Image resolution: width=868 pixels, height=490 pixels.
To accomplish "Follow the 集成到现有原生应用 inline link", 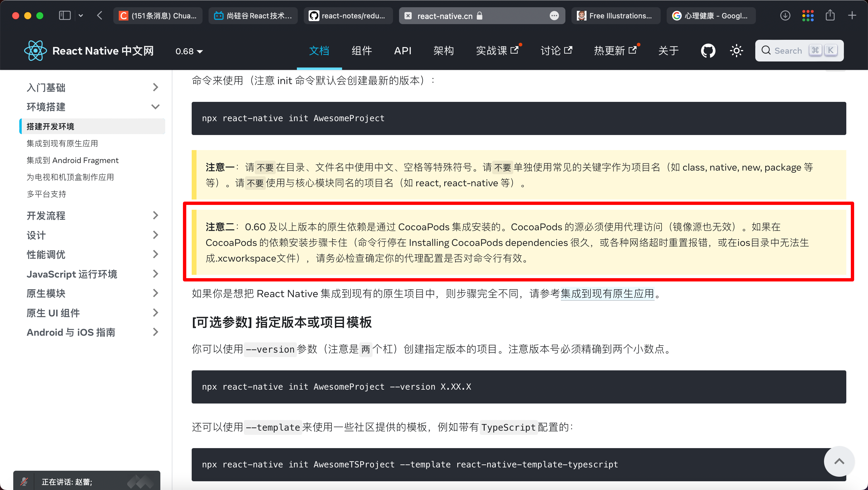I will tap(607, 294).
